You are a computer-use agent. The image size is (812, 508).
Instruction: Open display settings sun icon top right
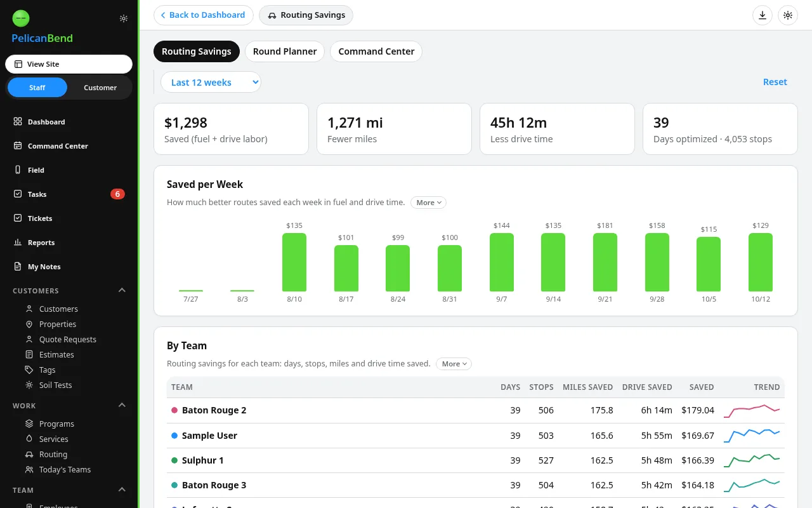point(788,15)
